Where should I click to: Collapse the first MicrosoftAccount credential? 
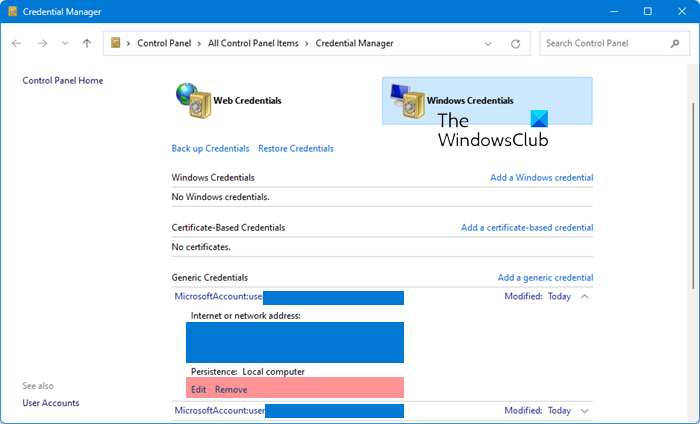pyautogui.click(x=584, y=296)
